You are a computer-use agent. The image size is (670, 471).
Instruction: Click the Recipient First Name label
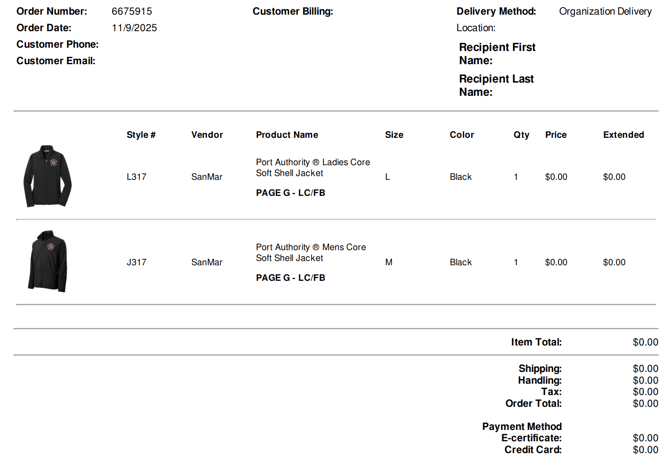click(x=497, y=53)
